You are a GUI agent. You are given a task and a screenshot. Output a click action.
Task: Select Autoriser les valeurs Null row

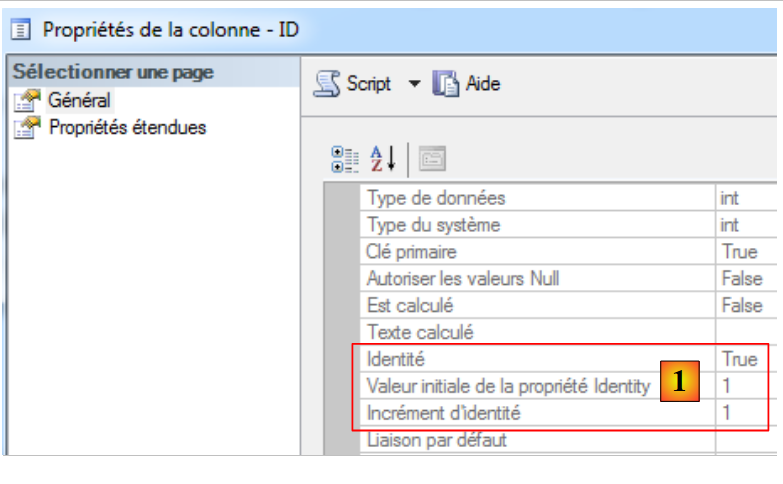(457, 278)
